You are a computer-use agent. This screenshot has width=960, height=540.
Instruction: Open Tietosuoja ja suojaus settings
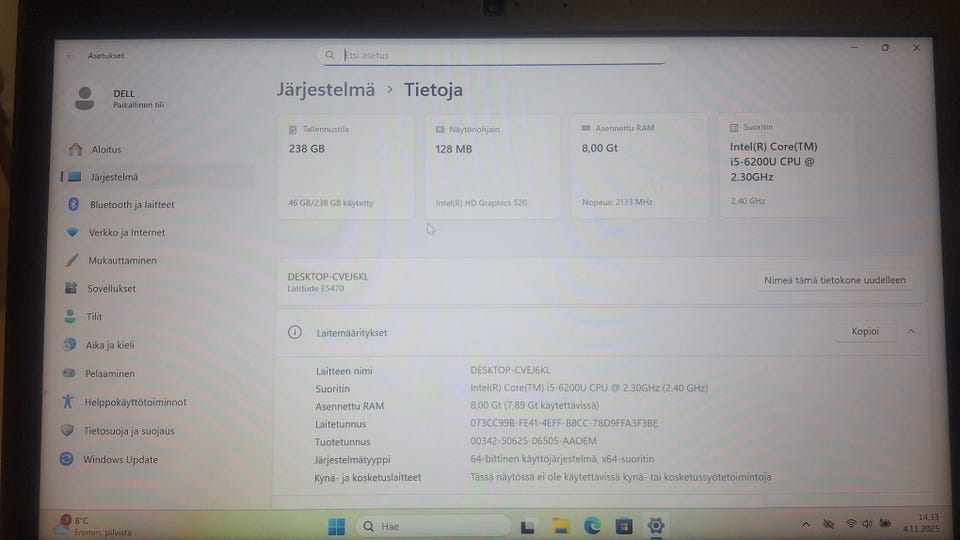129,431
